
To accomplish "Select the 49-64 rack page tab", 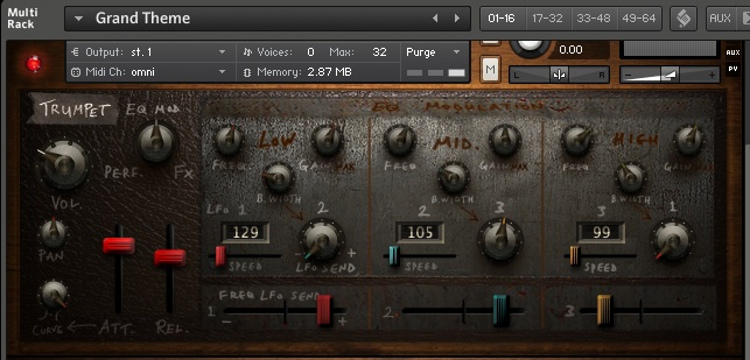I will coord(639,19).
